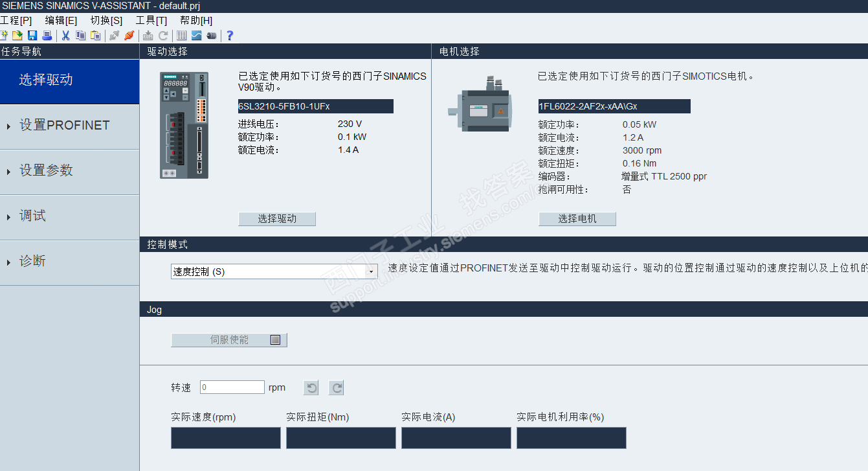Open the 工程[P] menu
This screenshot has width=868, height=471.
point(16,20)
